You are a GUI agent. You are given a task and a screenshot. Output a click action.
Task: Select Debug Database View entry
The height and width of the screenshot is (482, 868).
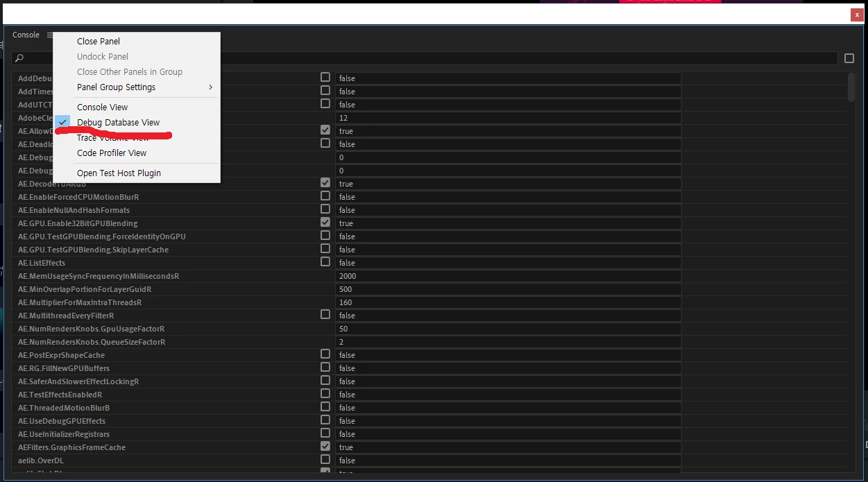click(118, 123)
